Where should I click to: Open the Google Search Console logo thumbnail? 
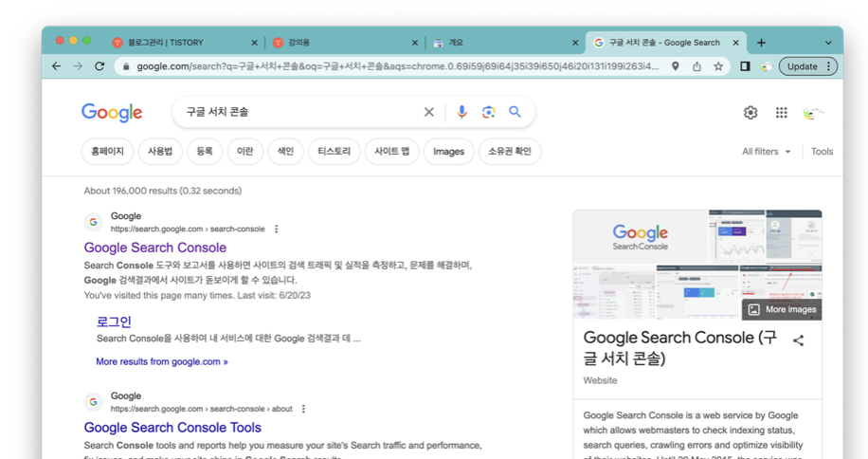pos(641,237)
